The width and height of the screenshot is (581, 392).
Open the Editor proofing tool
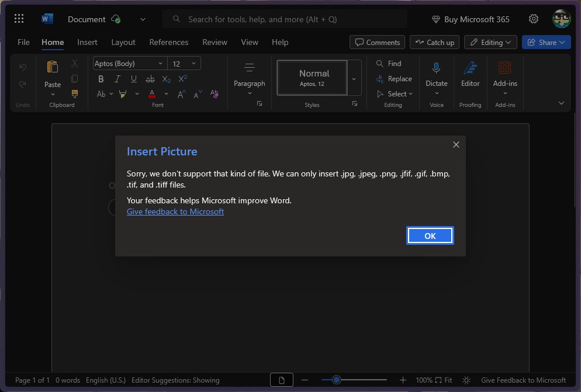click(470, 74)
